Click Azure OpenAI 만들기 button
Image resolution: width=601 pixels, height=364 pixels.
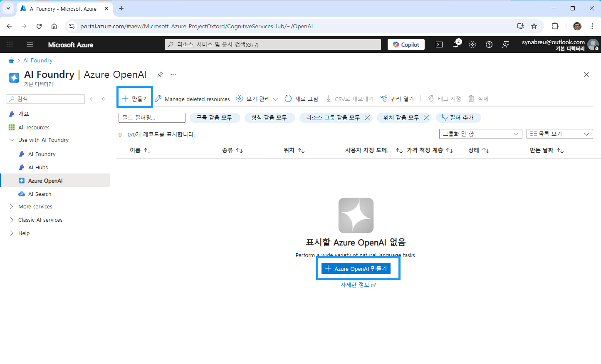pos(356,269)
